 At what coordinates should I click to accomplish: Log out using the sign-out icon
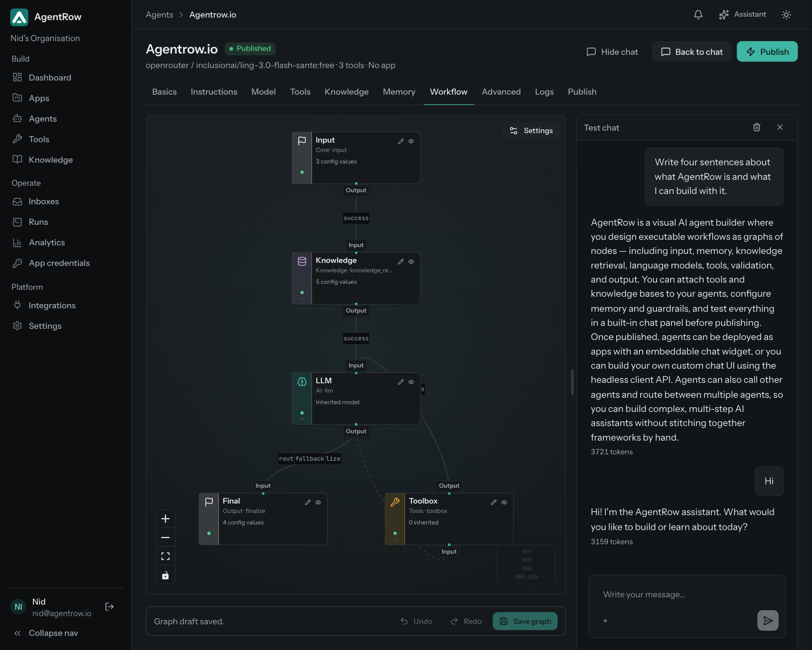tap(109, 607)
